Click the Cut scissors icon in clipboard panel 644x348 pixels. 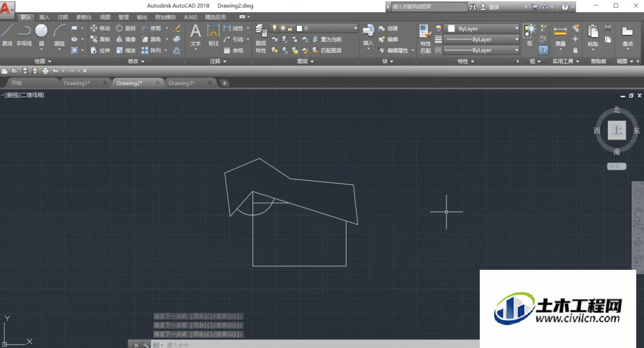pos(608,28)
